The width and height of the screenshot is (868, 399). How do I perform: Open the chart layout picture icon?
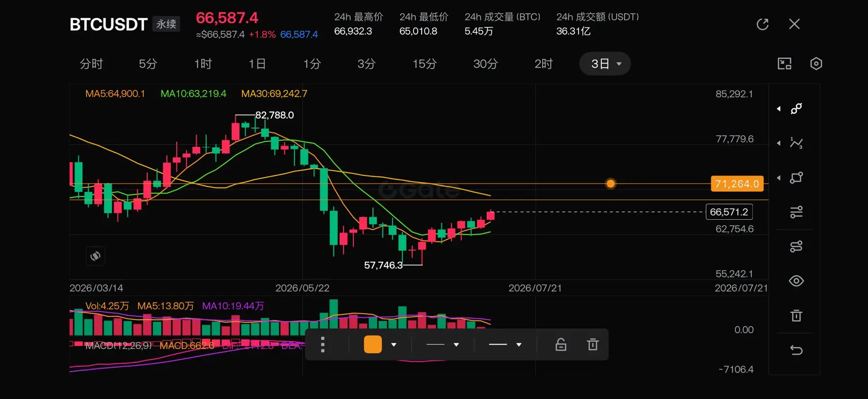(x=785, y=64)
